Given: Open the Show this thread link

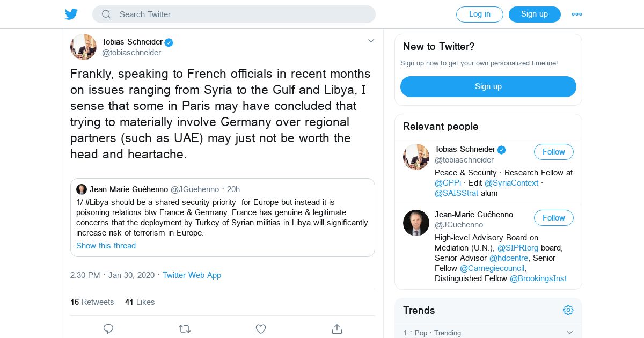Looking at the screenshot, I should point(106,246).
